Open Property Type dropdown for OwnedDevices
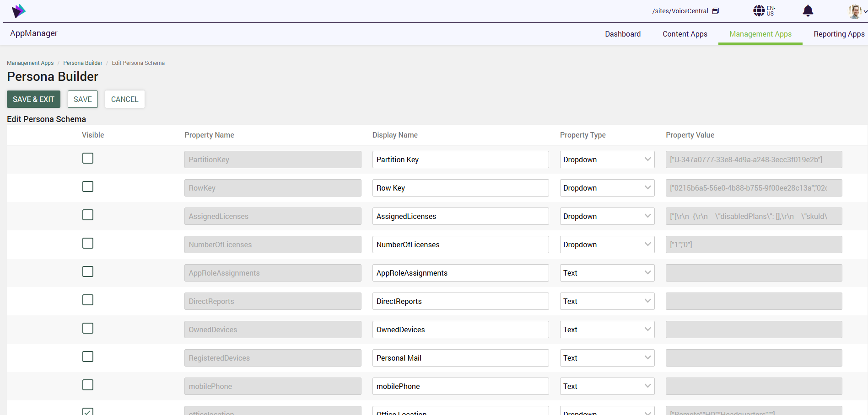 point(607,330)
